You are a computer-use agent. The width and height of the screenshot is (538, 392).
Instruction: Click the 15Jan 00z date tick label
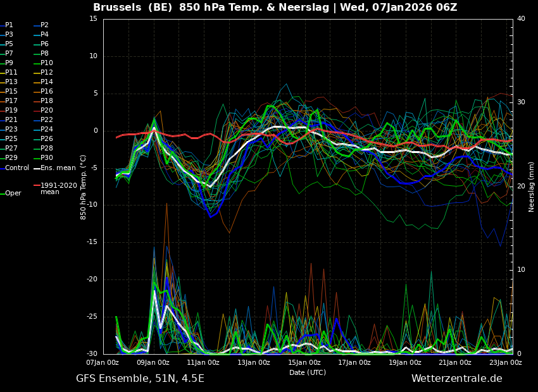coord(304,362)
